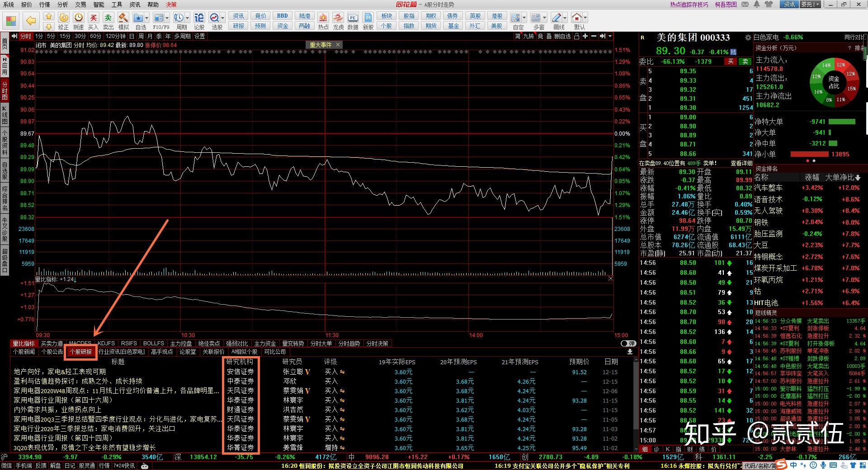
Task: Click the 买入 buy icon
Action: pos(93,21)
